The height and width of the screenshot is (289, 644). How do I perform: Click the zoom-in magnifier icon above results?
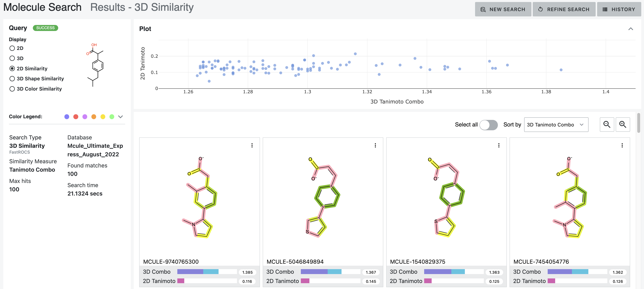coord(623,124)
